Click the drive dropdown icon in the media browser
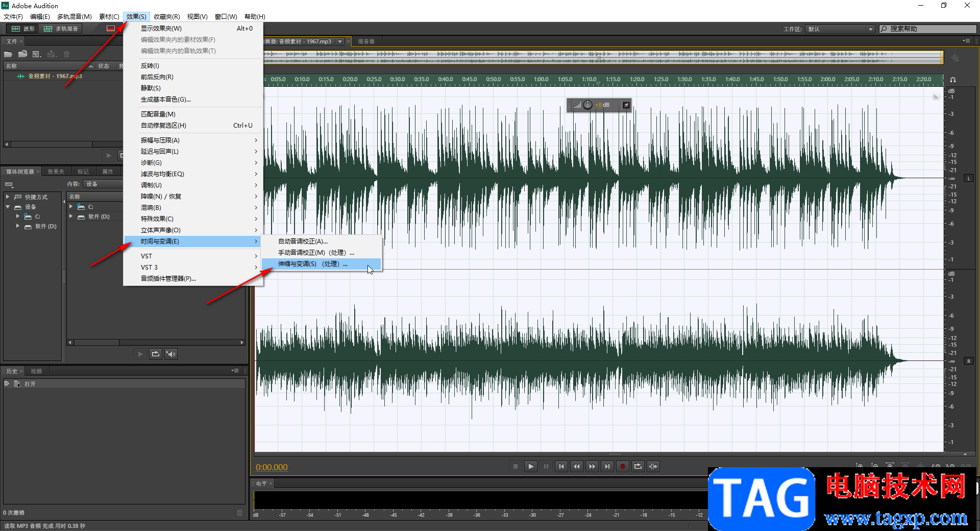 click(9, 184)
